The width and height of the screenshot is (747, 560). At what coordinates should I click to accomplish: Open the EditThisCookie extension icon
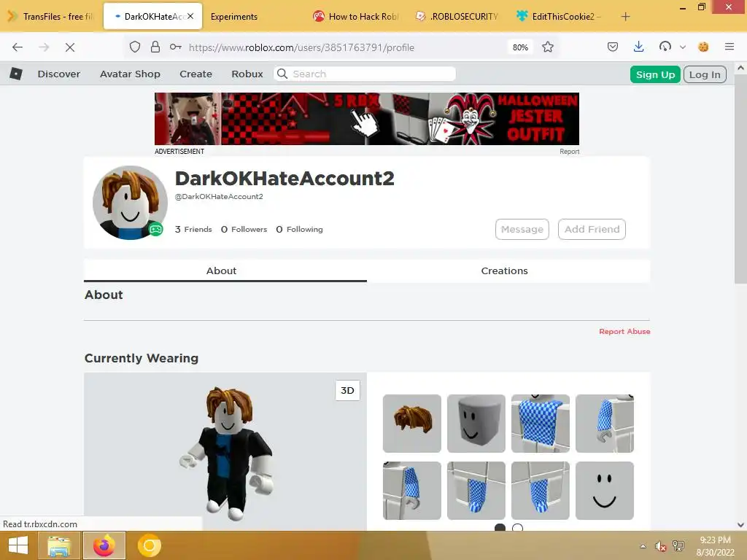point(703,47)
